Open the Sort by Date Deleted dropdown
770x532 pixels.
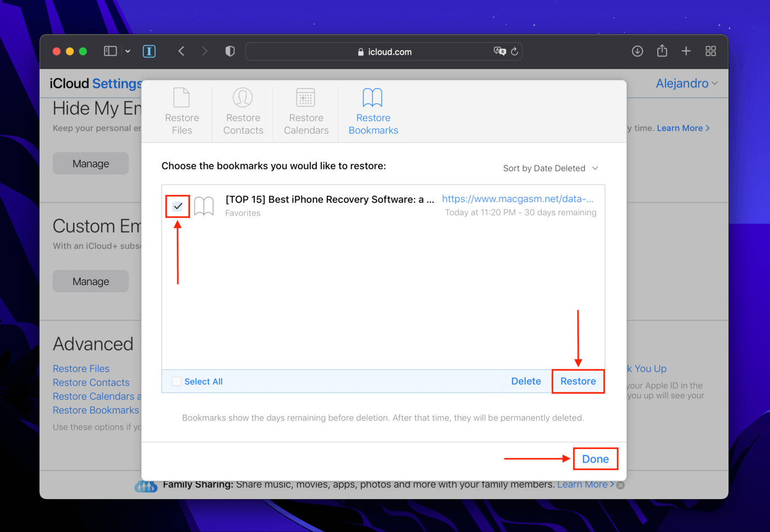551,168
